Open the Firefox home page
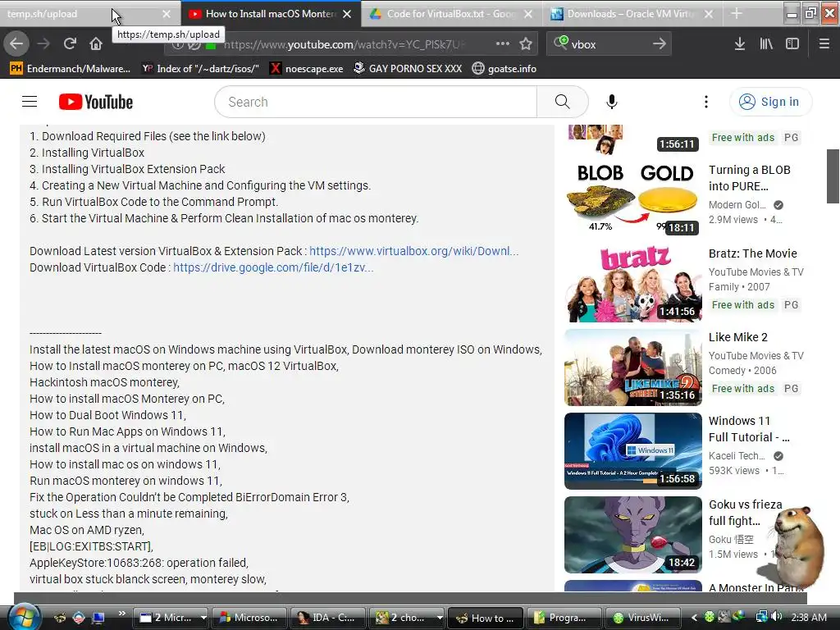 pos(96,43)
